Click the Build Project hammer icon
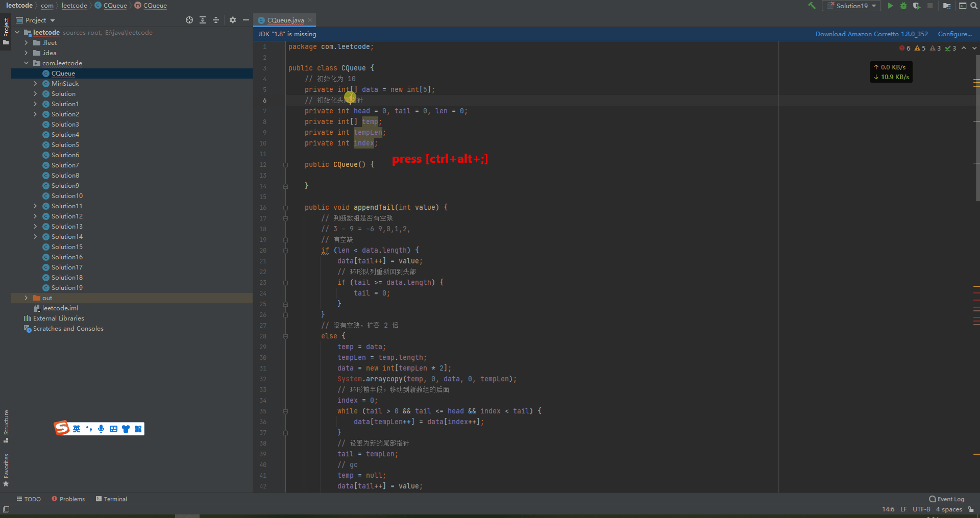 point(812,6)
